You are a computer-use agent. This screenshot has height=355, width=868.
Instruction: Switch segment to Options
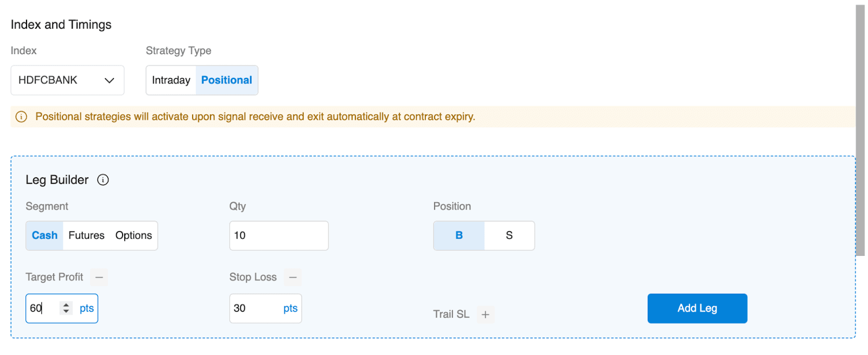[133, 236]
